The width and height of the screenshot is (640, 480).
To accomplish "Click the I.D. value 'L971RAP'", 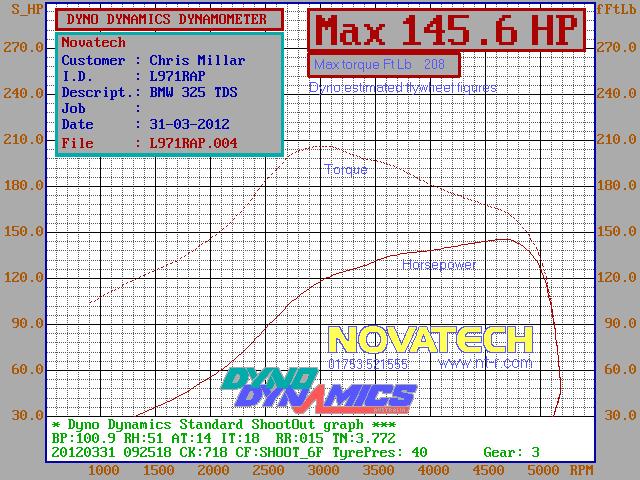I will point(177,76).
